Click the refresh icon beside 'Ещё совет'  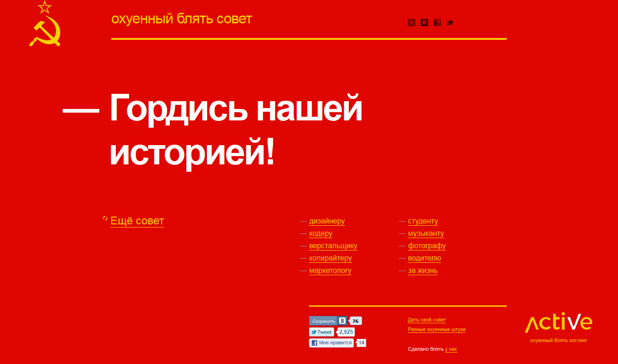point(105,219)
